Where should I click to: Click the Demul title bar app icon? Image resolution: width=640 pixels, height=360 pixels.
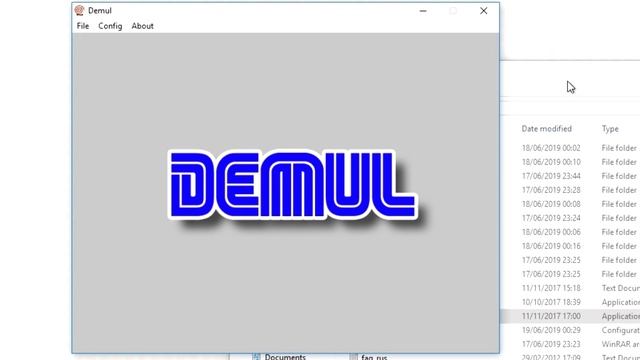[79, 10]
